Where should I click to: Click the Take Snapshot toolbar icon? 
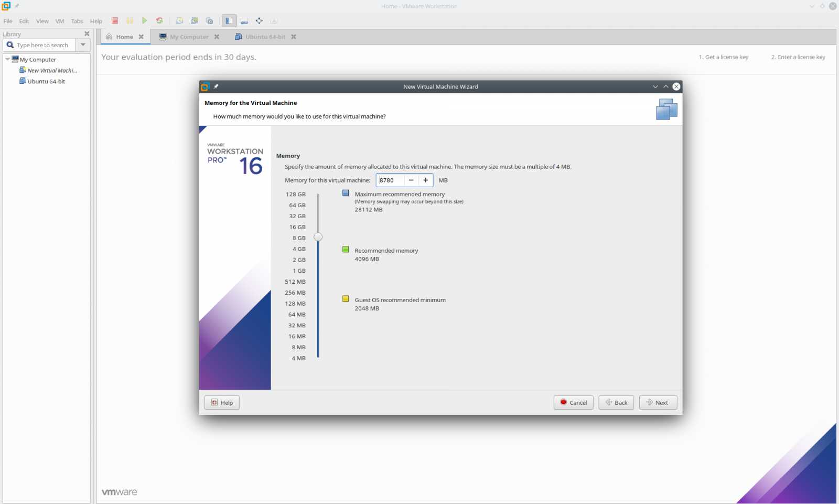179,21
